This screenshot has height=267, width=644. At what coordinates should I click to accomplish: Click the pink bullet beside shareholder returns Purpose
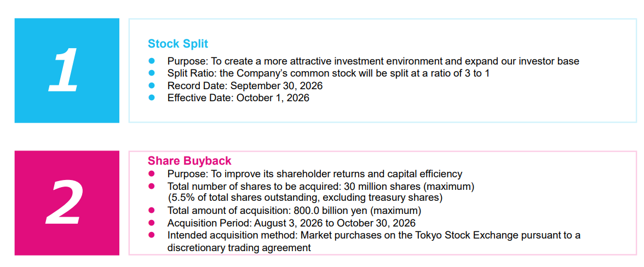tap(151, 173)
